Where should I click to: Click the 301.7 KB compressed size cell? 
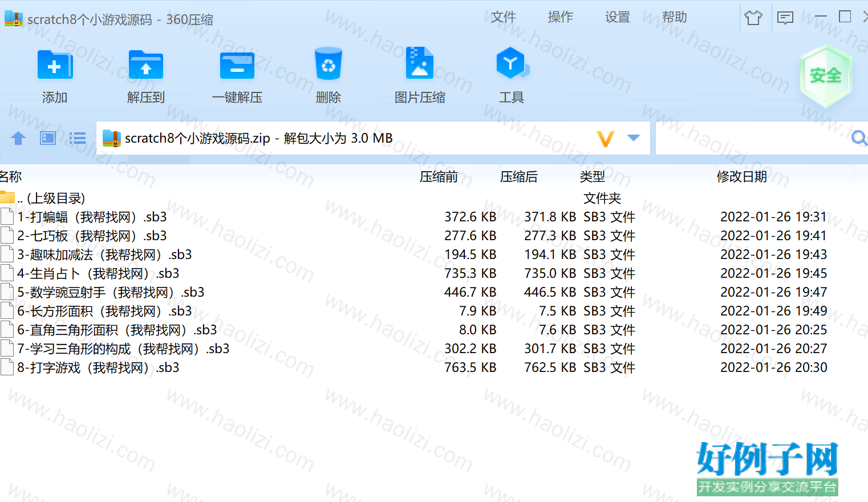tap(550, 349)
